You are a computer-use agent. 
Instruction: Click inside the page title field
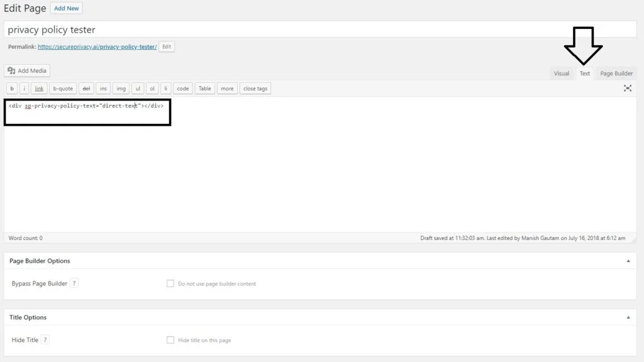click(252, 29)
